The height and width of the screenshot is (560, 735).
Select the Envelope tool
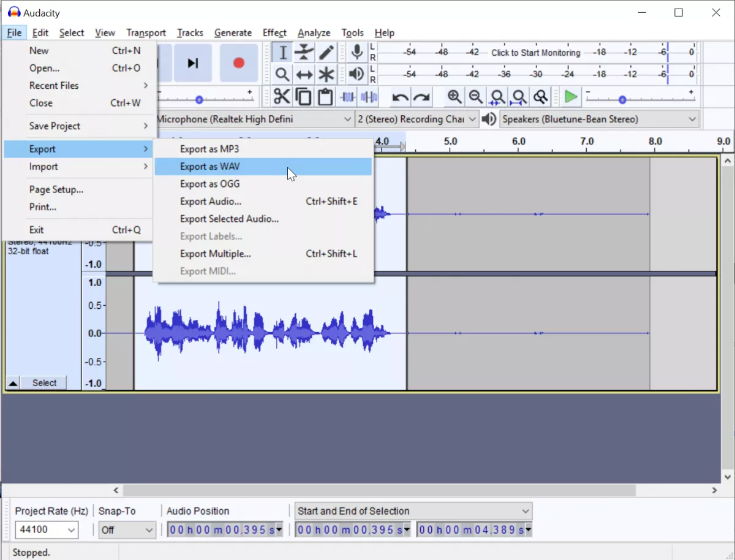(x=304, y=53)
